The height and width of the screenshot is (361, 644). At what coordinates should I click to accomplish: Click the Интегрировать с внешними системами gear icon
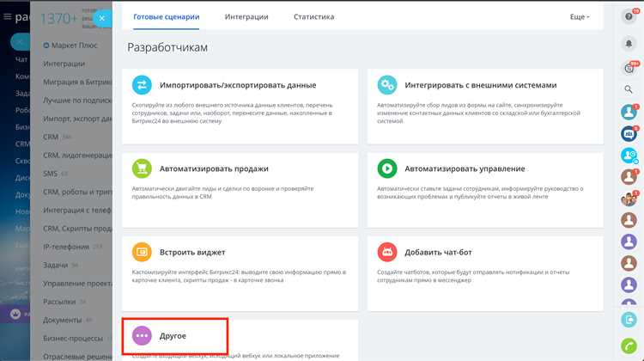[x=387, y=85]
